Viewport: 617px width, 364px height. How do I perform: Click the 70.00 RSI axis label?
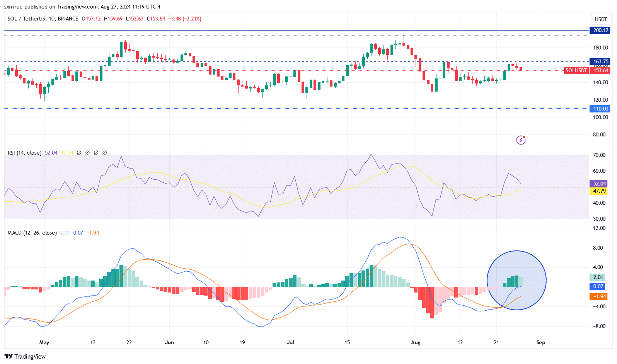[x=599, y=155]
